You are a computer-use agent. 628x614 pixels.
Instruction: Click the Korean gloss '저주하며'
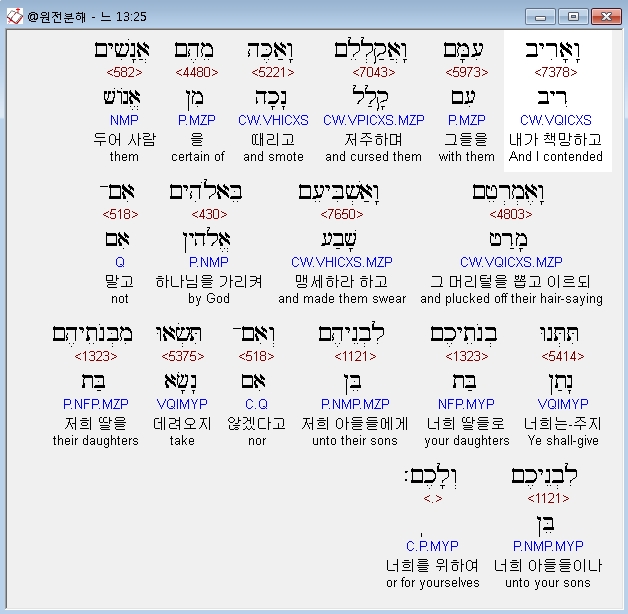coord(373,139)
